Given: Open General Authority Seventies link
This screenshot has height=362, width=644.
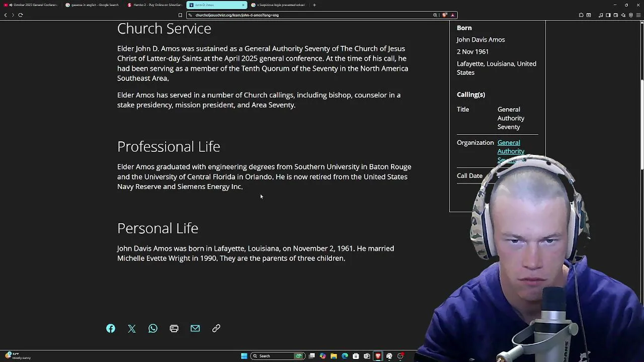Looking at the screenshot, I should pos(511,151).
